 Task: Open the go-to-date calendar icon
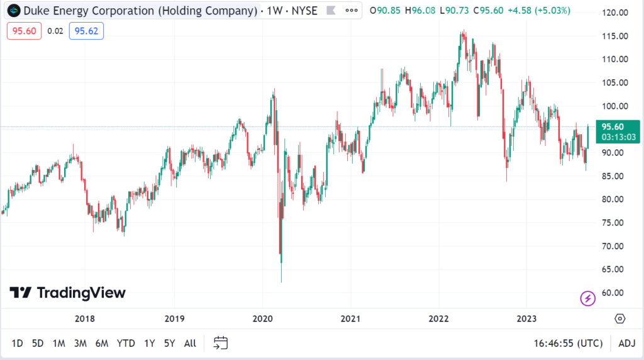pyautogui.click(x=221, y=343)
